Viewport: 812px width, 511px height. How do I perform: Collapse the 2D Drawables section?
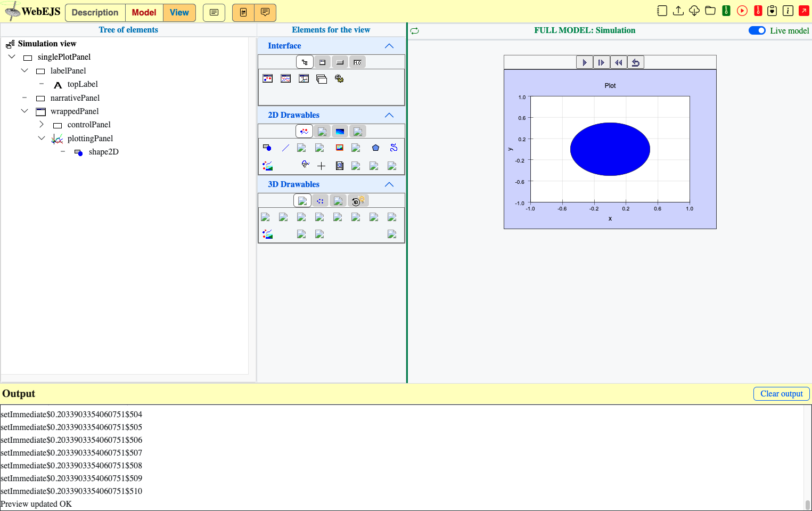point(389,115)
